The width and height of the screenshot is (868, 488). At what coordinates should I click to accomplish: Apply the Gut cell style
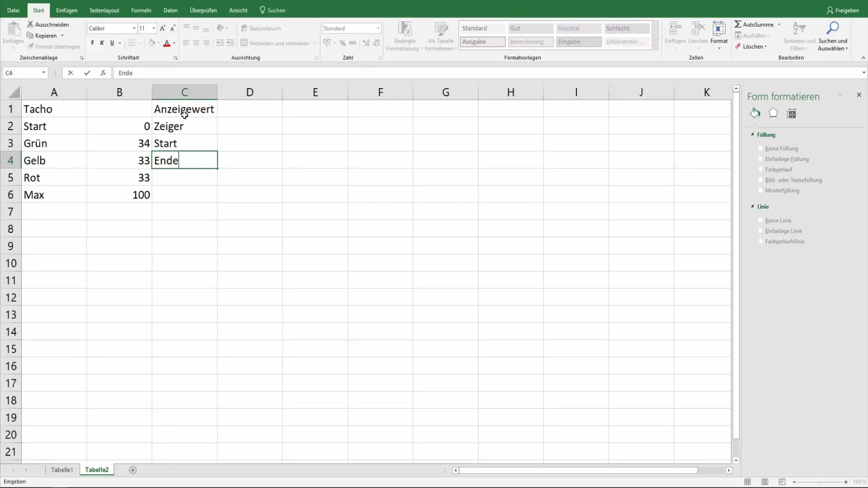531,28
